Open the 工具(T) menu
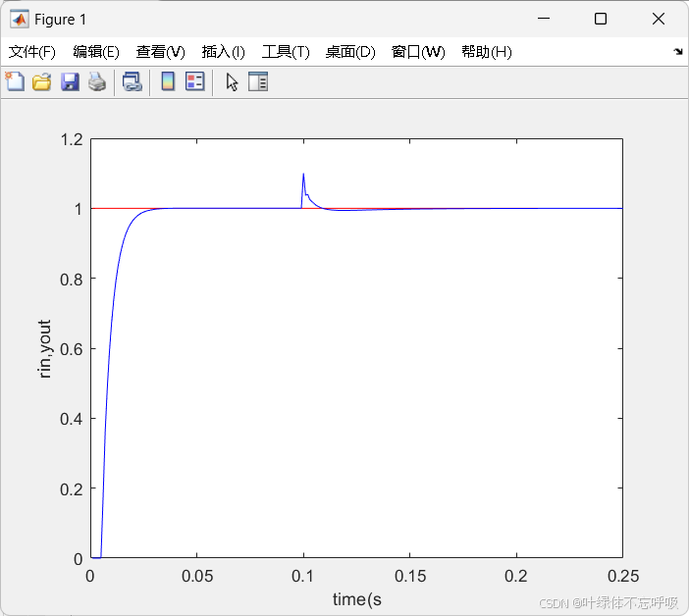 click(286, 52)
